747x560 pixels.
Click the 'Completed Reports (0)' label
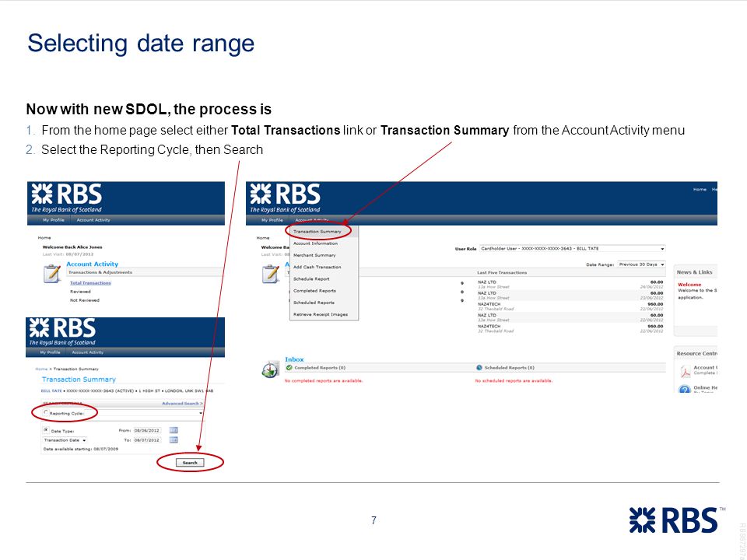point(320,368)
